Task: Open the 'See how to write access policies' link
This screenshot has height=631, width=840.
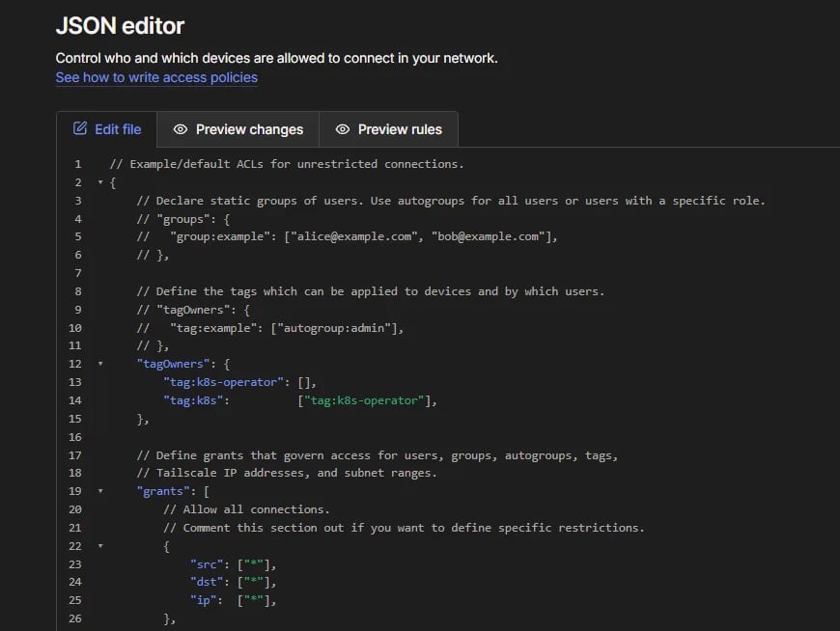Action: point(156,77)
